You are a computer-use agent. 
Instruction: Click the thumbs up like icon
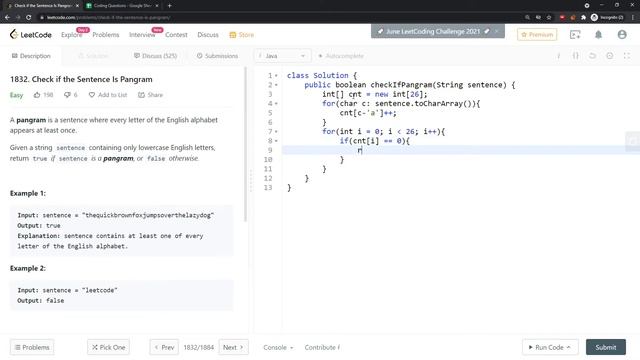tap(37, 95)
